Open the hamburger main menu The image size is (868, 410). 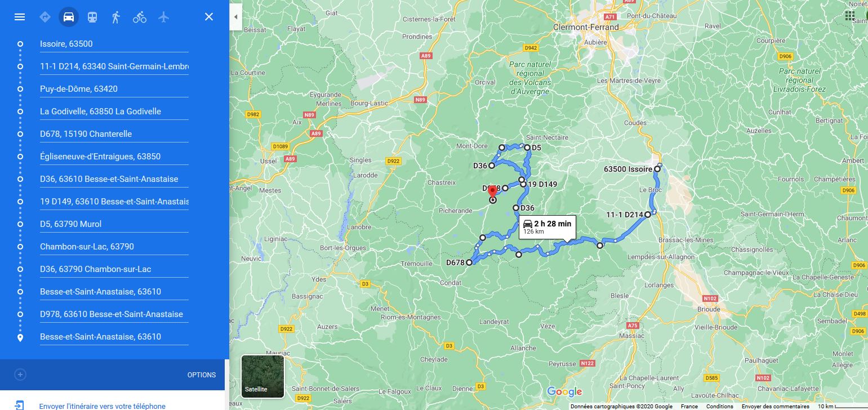tap(20, 17)
